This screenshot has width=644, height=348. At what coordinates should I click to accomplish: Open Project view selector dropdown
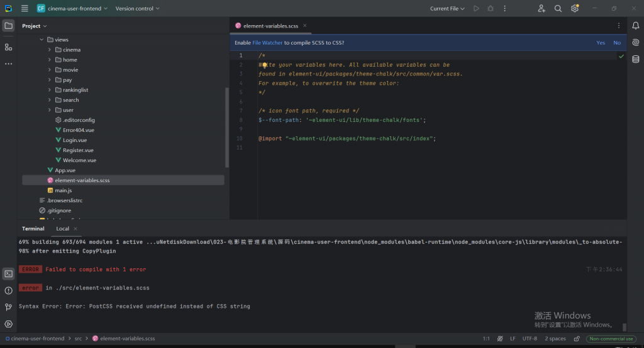[35, 26]
